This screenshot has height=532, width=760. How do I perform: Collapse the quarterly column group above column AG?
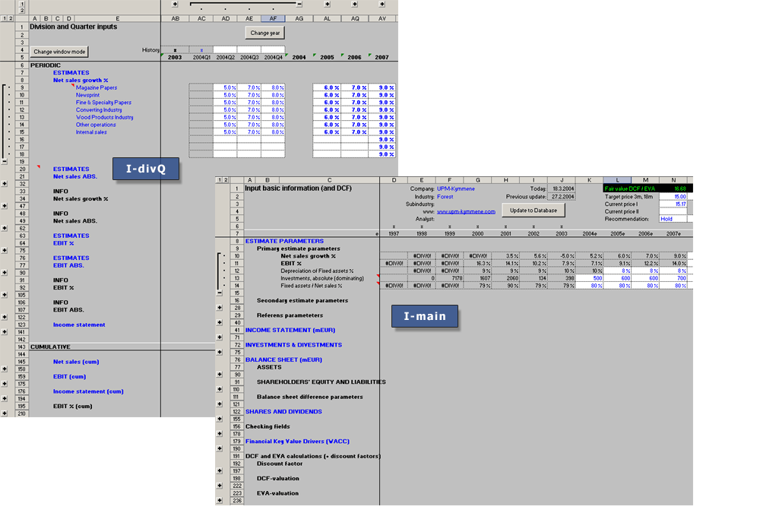tap(299, 5)
